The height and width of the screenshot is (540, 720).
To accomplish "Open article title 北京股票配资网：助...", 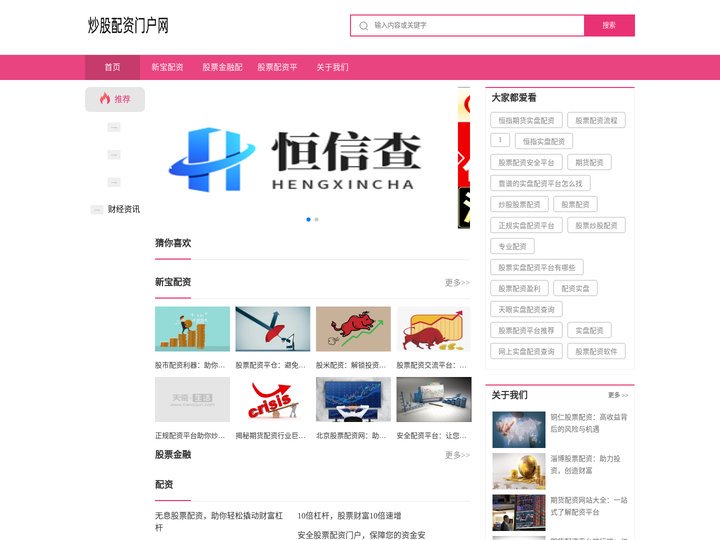I will click(x=351, y=436).
